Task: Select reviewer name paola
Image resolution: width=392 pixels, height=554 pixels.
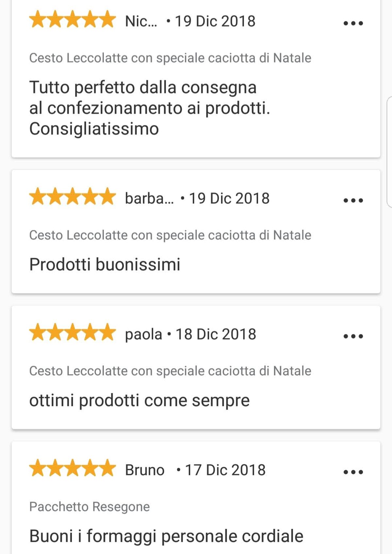Action: click(143, 335)
